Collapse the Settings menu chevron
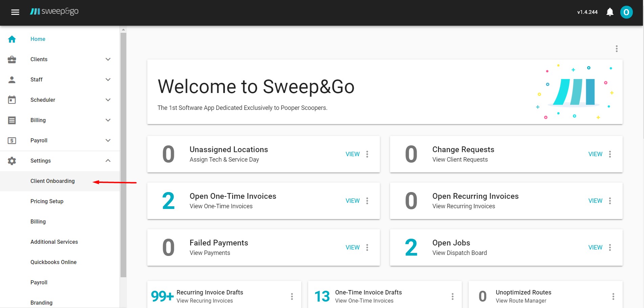 (x=108, y=161)
